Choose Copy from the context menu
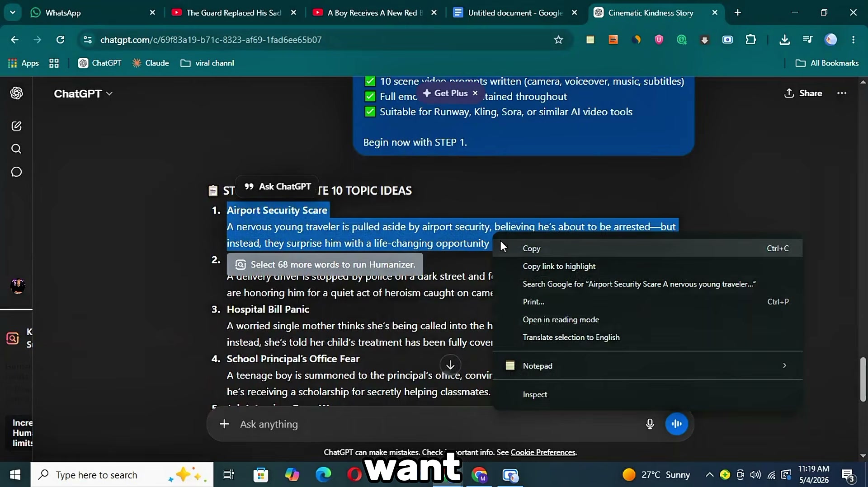 647,248
